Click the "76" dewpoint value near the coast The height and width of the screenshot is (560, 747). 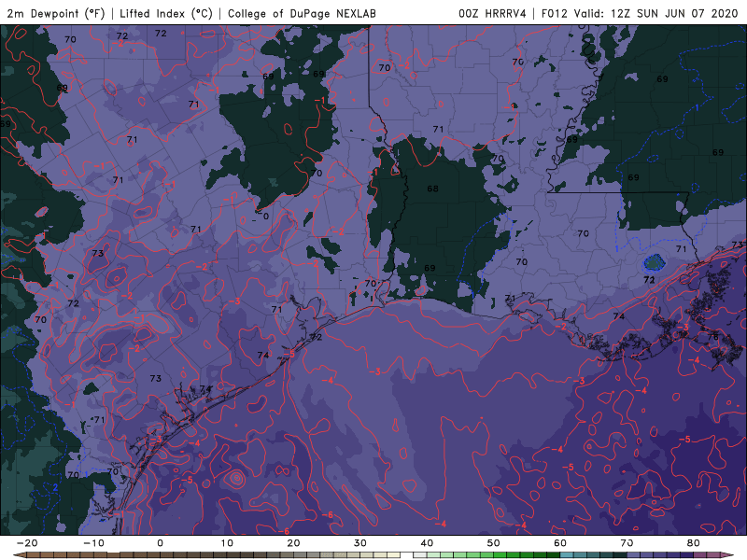(712, 337)
